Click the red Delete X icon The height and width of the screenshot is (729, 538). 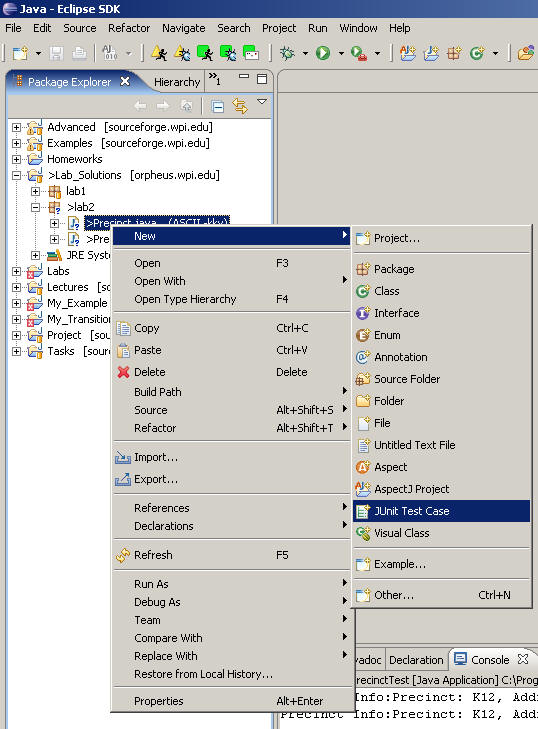pyautogui.click(x=123, y=372)
